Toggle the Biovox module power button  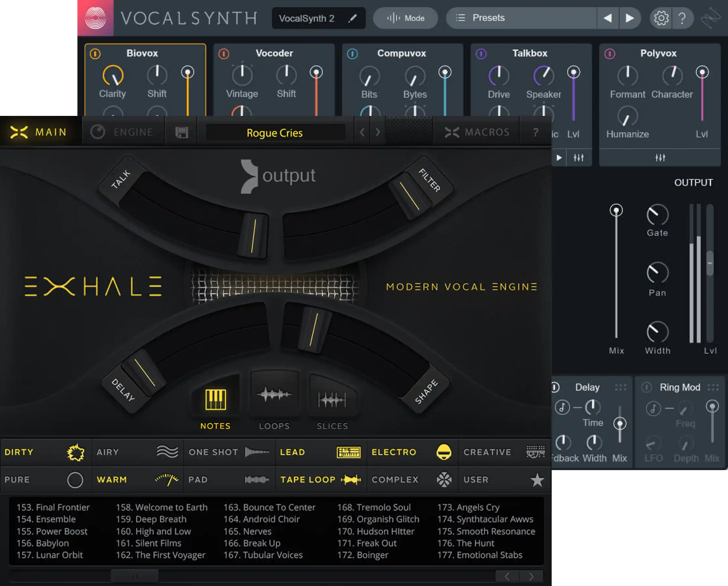[x=95, y=54]
